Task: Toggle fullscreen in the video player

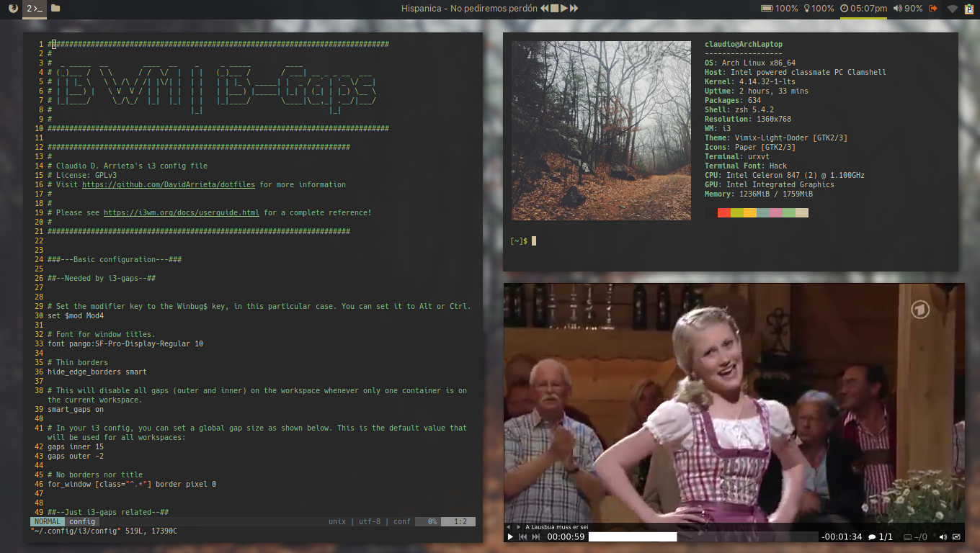Action: (x=956, y=536)
